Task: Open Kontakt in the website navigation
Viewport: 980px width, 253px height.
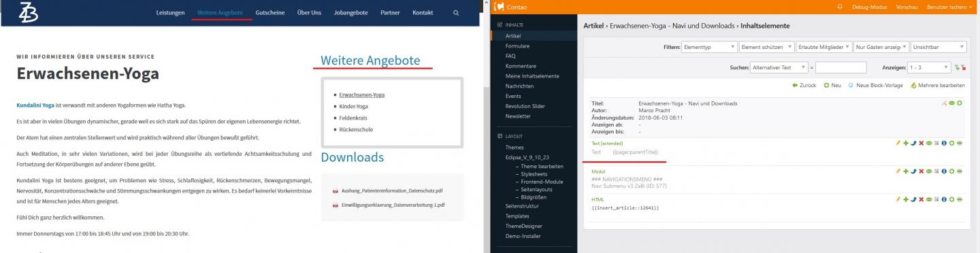Action: point(423,13)
